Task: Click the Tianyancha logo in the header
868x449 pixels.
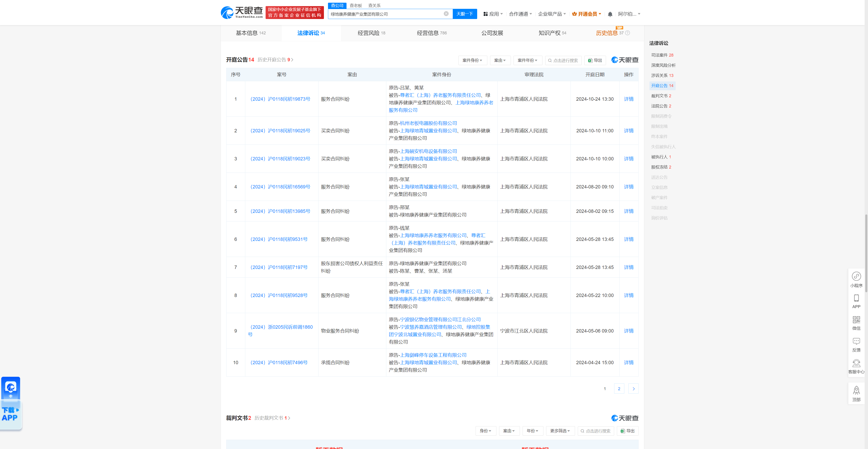Action: [x=242, y=12]
